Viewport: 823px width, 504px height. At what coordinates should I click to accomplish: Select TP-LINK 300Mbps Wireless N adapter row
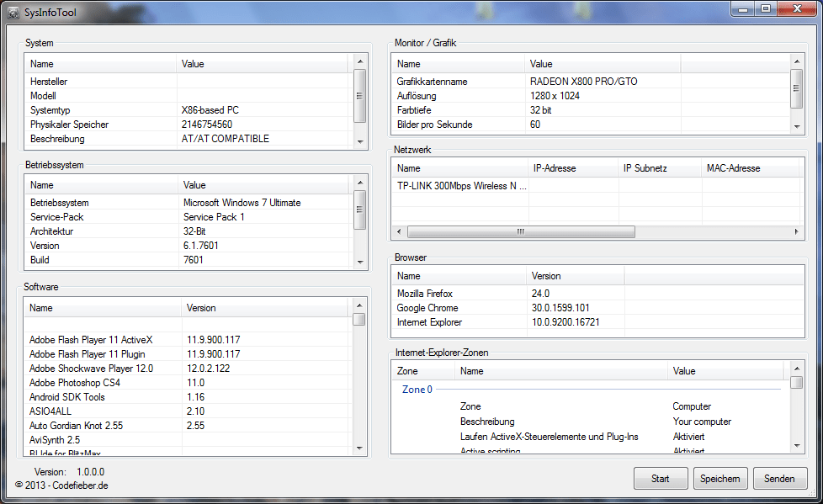(x=597, y=186)
